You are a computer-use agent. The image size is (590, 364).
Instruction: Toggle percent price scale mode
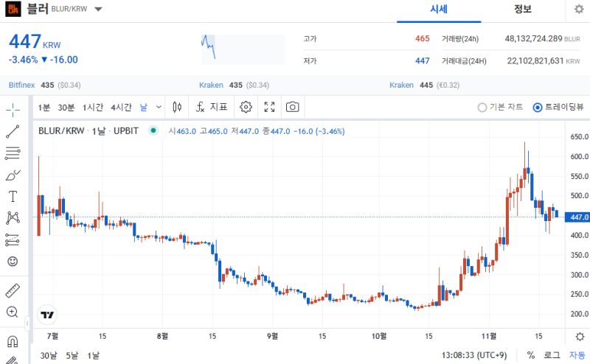[x=531, y=355]
